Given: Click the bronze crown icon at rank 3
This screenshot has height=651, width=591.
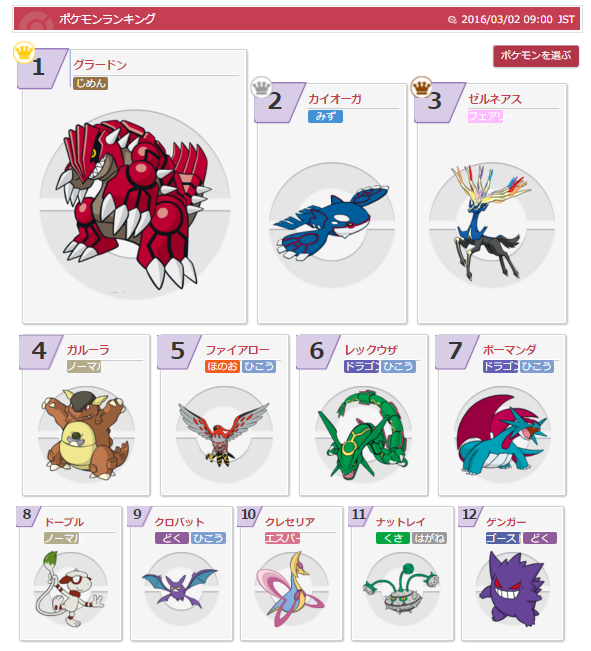Looking at the screenshot, I should click(x=422, y=87).
